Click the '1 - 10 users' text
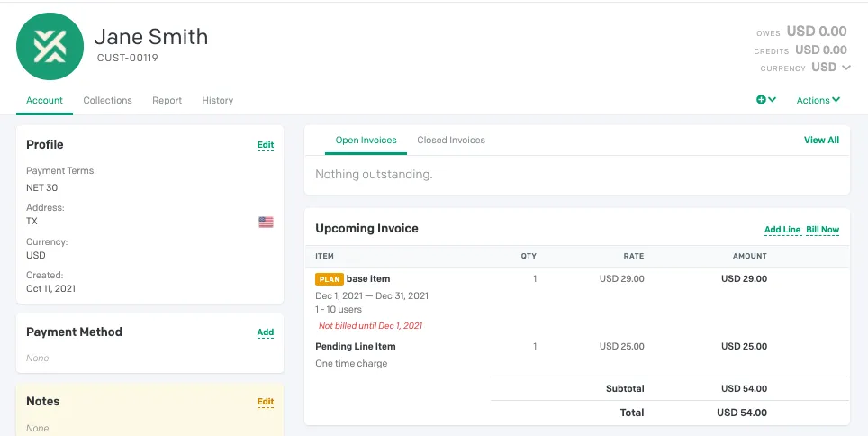Viewport: 868px width, 436px height. pos(339,309)
